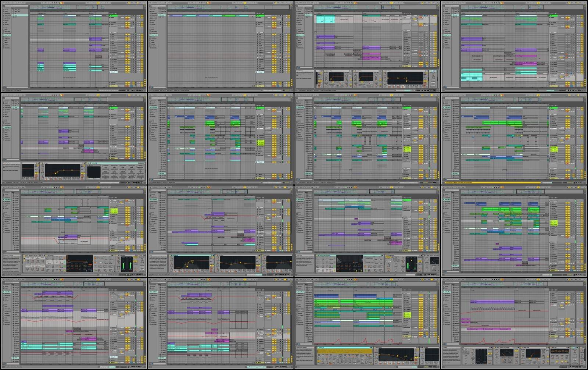
Task: Select Audio Effects category in the first window browser
Action: pos(7,15)
